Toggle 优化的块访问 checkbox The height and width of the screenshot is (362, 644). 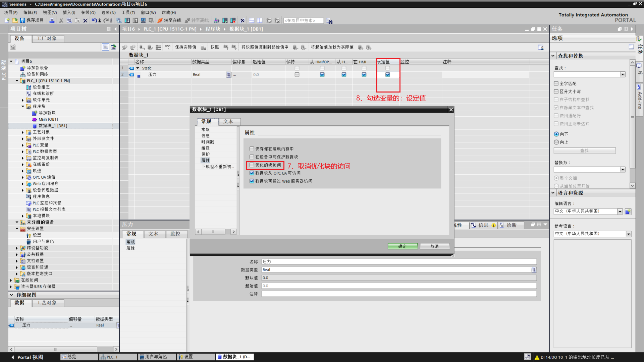[x=252, y=165]
